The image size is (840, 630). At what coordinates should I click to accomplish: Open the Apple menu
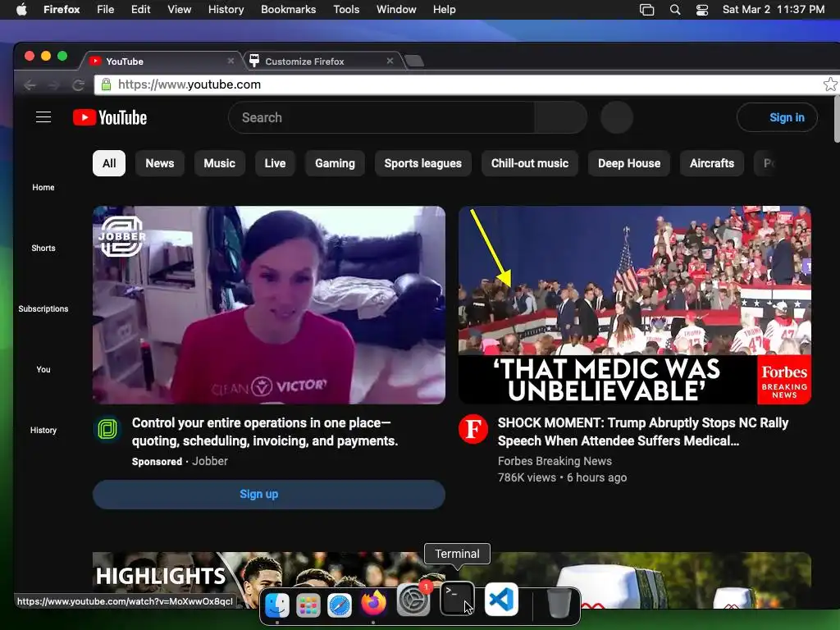[21, 10]
